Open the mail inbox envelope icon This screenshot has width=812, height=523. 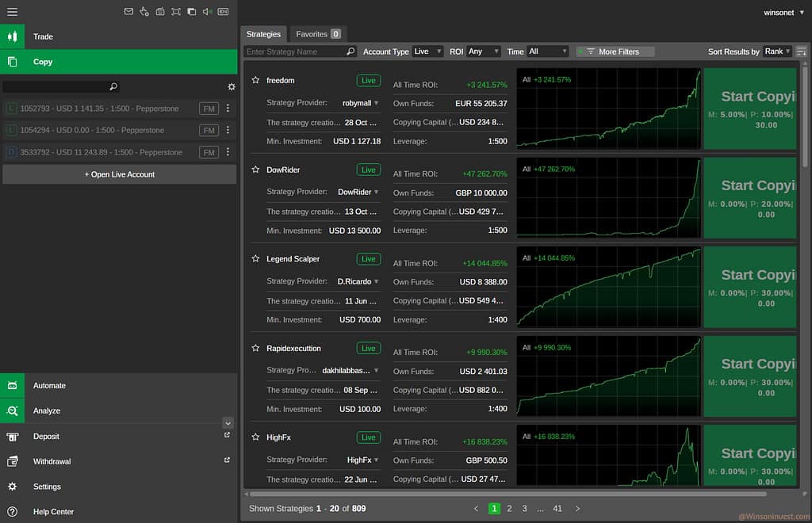(x=129, y=12)
